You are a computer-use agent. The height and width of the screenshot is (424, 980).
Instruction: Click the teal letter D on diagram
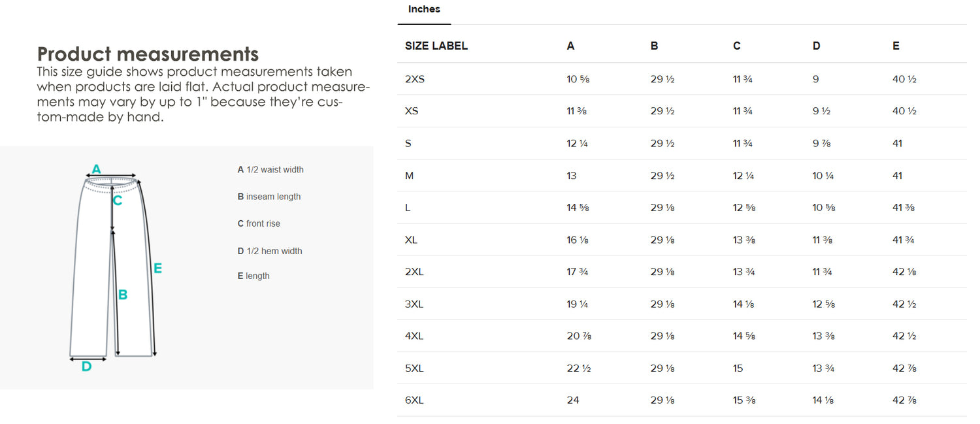click(x=86, y=367)
